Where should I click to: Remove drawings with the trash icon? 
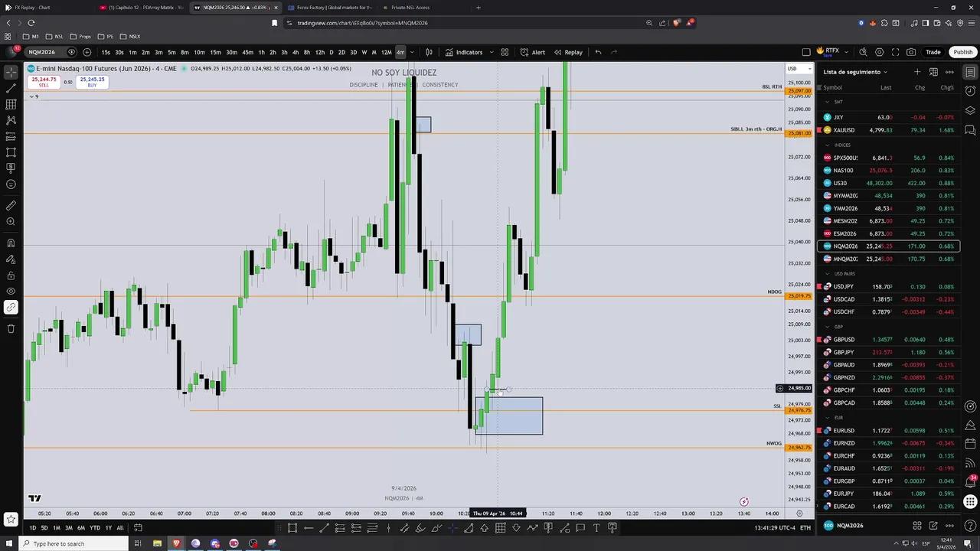(x=11, y=329)
